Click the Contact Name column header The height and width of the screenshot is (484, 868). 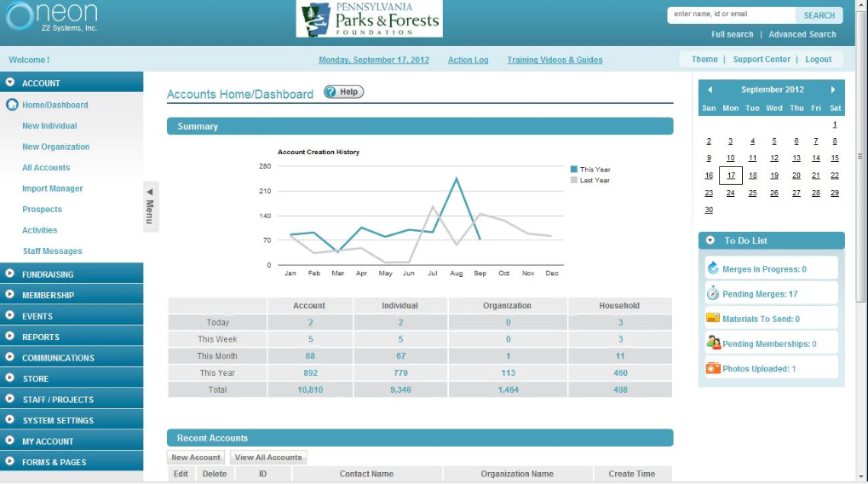coord(366,474)
